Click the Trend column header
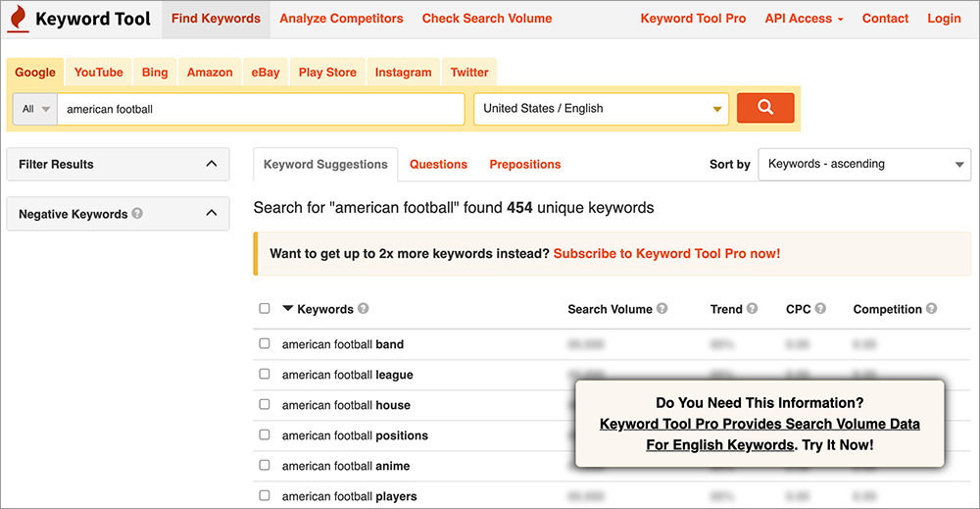 pos(726,309)
